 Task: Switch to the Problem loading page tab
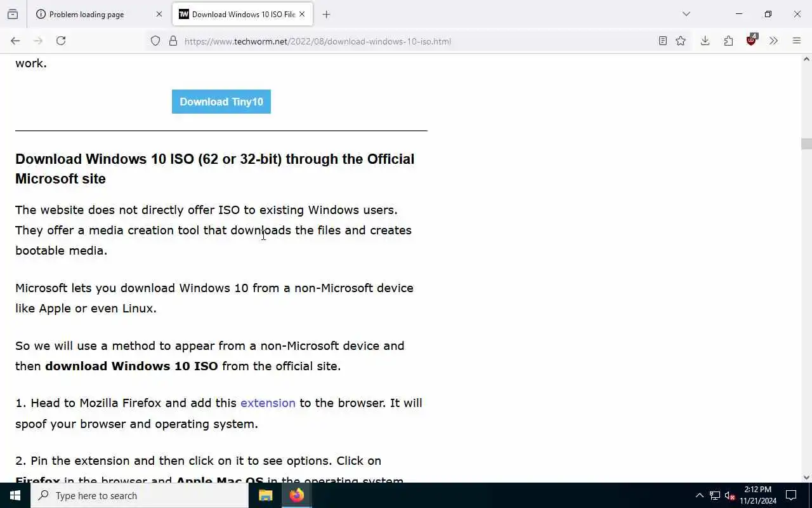100,14
